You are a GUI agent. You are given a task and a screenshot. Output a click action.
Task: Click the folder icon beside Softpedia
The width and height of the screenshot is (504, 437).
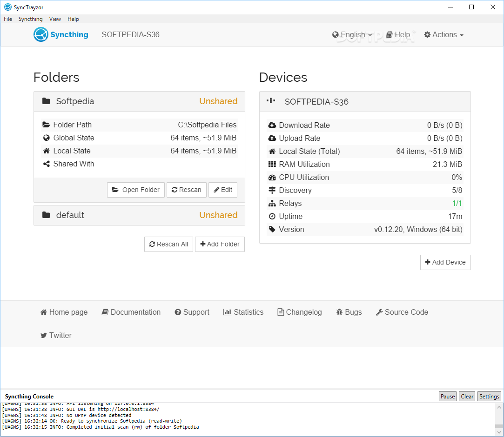click(x=46, y=101)
